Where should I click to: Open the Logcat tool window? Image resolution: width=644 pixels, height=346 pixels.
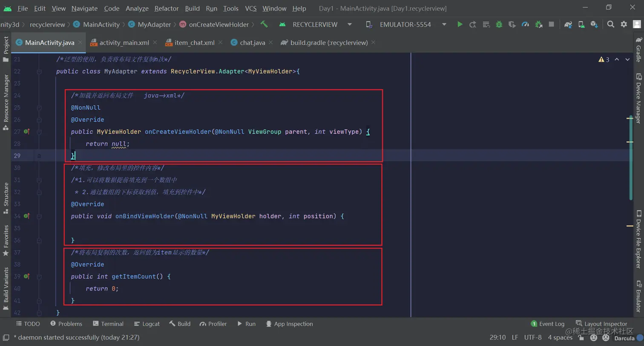pos(147,324)
